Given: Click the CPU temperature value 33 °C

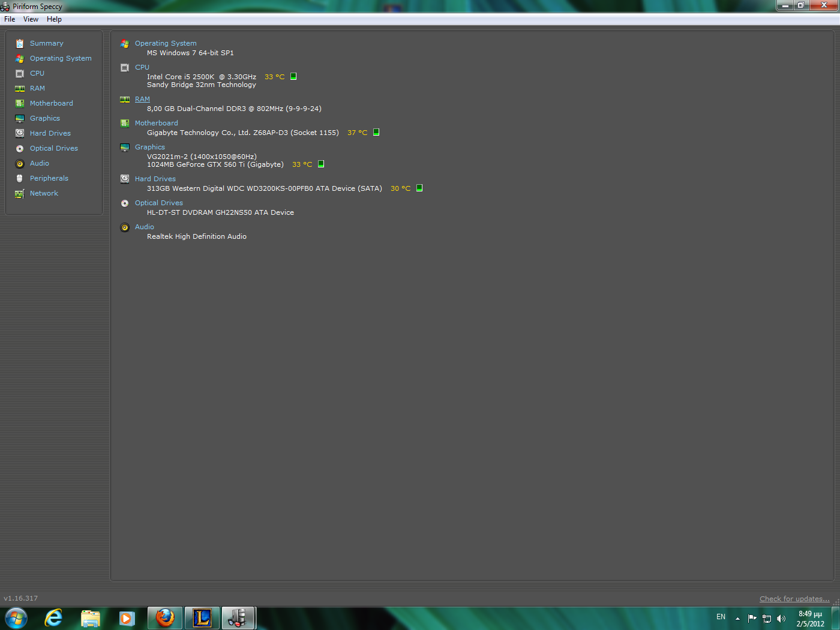Looking at the screenshot, I should [275, 77].
